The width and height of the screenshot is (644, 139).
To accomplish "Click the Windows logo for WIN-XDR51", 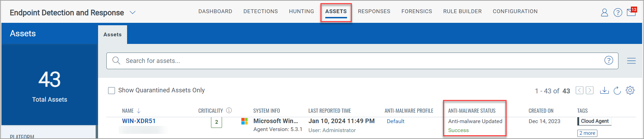I will pyautogui.click(x=244, y=121).
